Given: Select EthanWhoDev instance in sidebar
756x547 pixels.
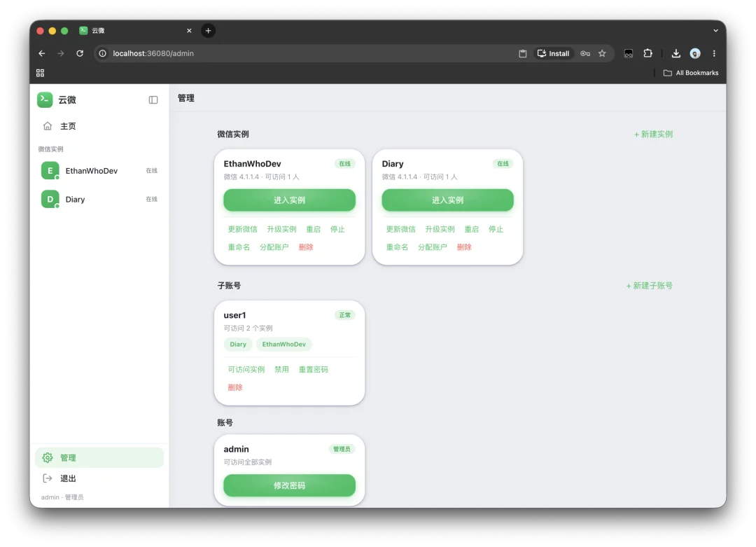Looking at the screenshot, I should click(x=99, y=171).
